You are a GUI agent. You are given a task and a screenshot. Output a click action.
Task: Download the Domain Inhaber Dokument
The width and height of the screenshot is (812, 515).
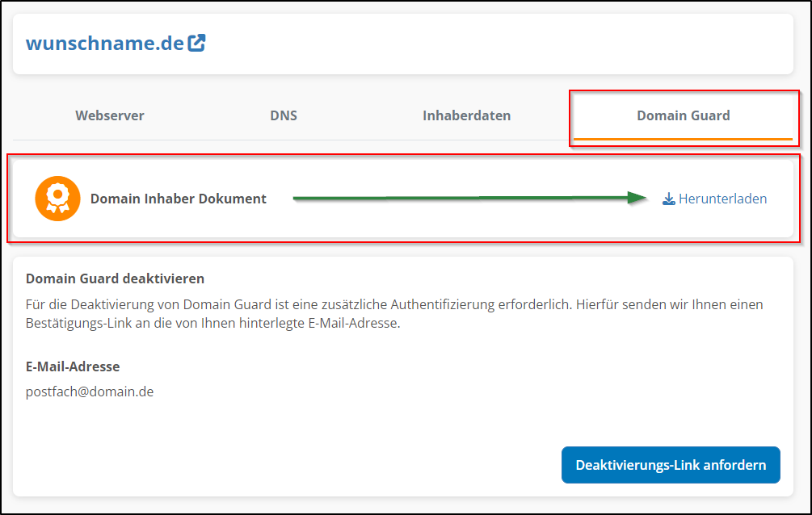[x=714, y=198]
